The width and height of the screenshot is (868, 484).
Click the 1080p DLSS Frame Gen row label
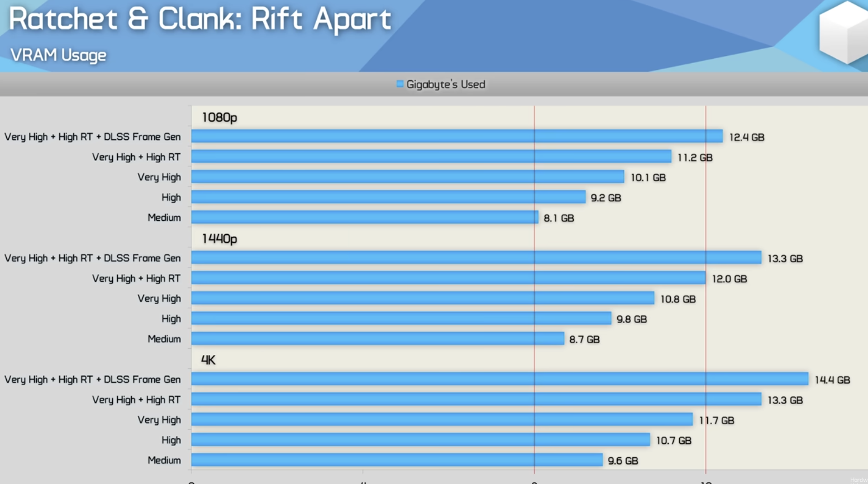(x=93, y=137)
